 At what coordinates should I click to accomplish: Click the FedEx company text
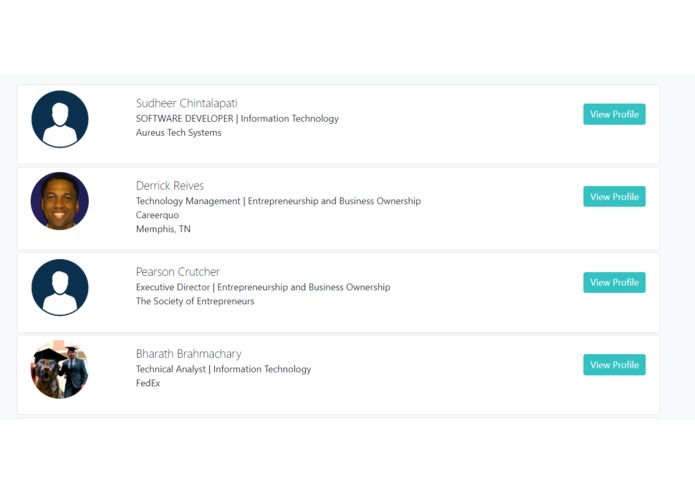pyautogui.click(x=148, y=383)
